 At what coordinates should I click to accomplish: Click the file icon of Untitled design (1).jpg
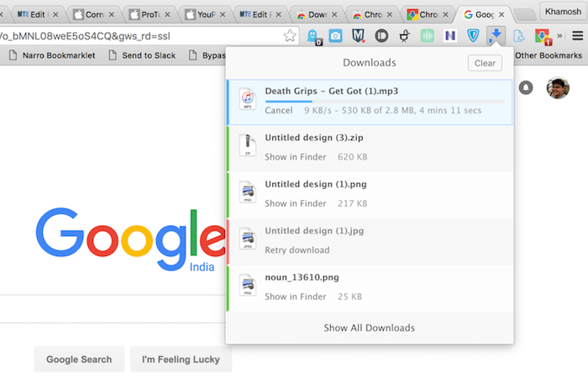[248, 238]
